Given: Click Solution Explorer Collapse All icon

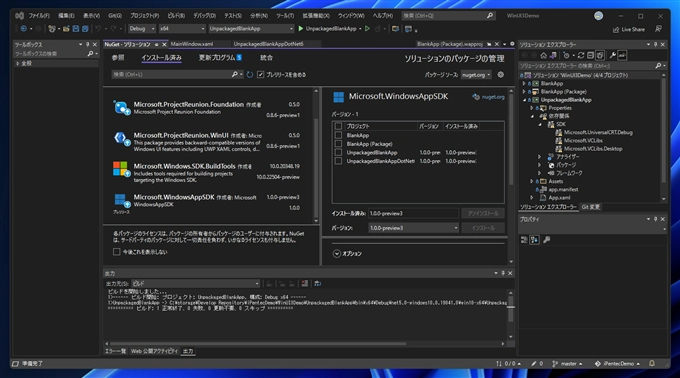Looking at the screenshot, I should coord(590,55).
